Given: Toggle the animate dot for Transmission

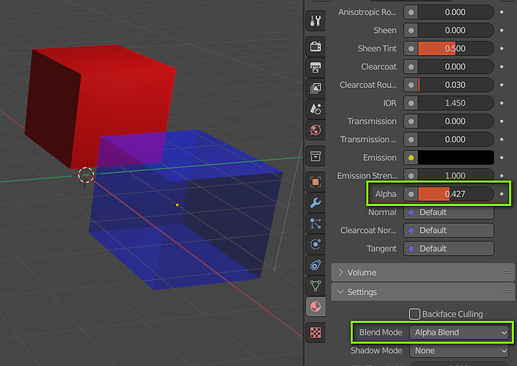Looking at the screenshot, I should tap(502, 121).
